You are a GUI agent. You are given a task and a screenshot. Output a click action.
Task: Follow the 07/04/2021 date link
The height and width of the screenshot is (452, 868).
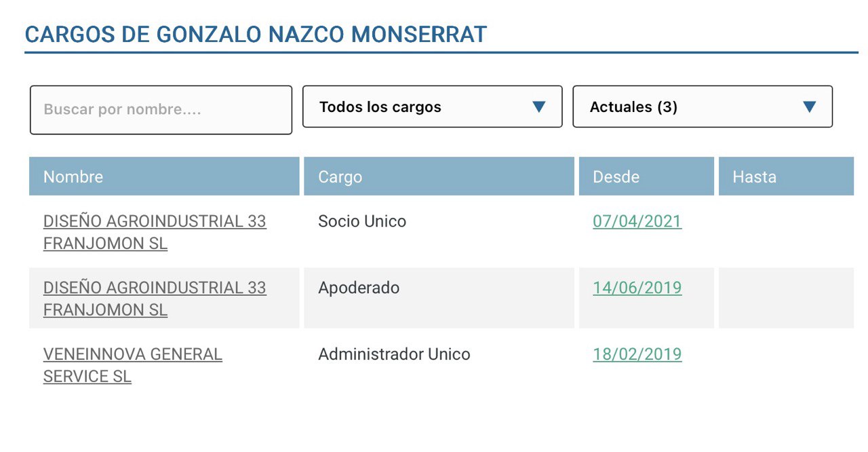(637, 222)
